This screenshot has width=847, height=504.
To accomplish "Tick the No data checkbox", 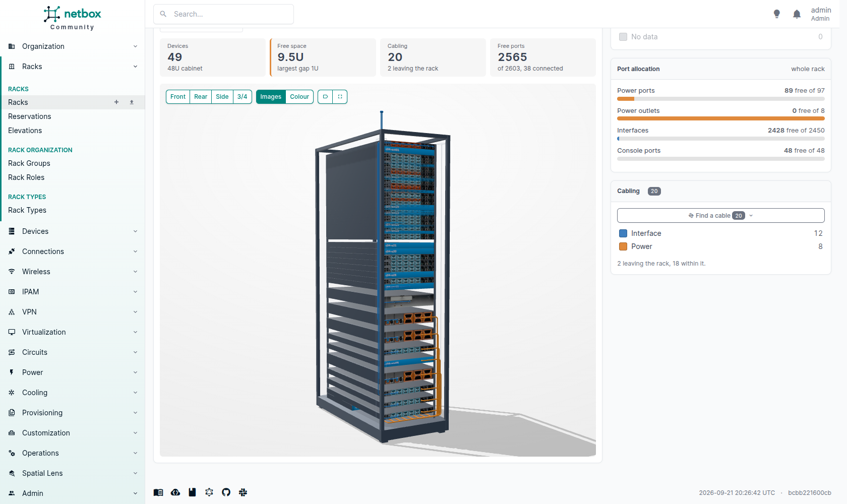I will 623,37.
